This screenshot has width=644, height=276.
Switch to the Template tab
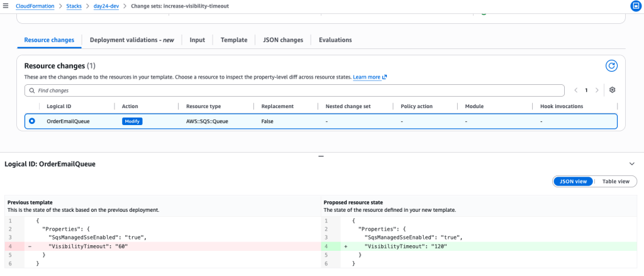(234, 40)
